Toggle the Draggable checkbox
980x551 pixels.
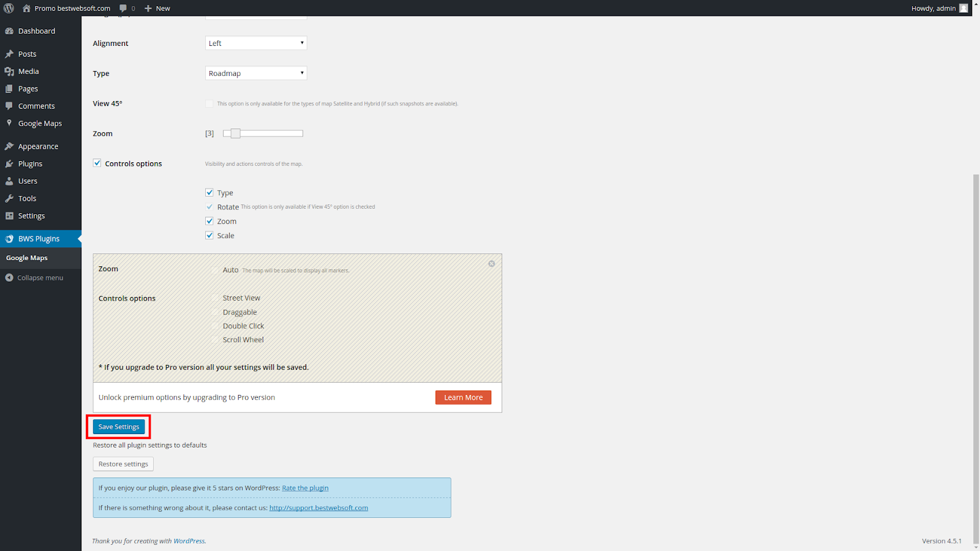click(x=215, y=312)
